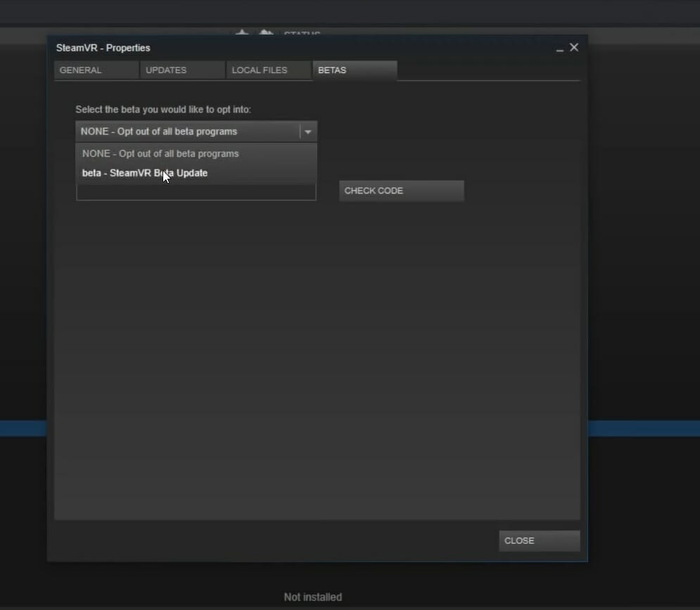Click the 'SteamVR - Properties' window title
The width and height of the screenshot is (700, 610).
(x=103, y=48)
